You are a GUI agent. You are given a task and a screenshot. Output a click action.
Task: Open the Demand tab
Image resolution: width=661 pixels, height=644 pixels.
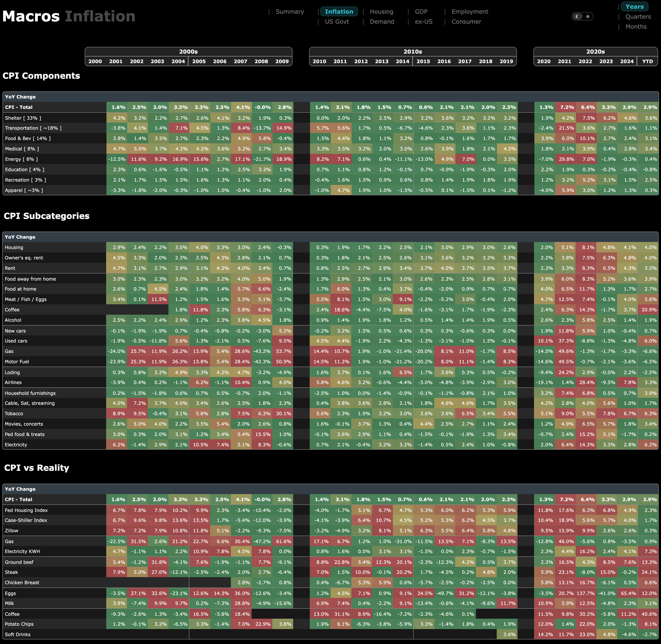click(381, 21)
